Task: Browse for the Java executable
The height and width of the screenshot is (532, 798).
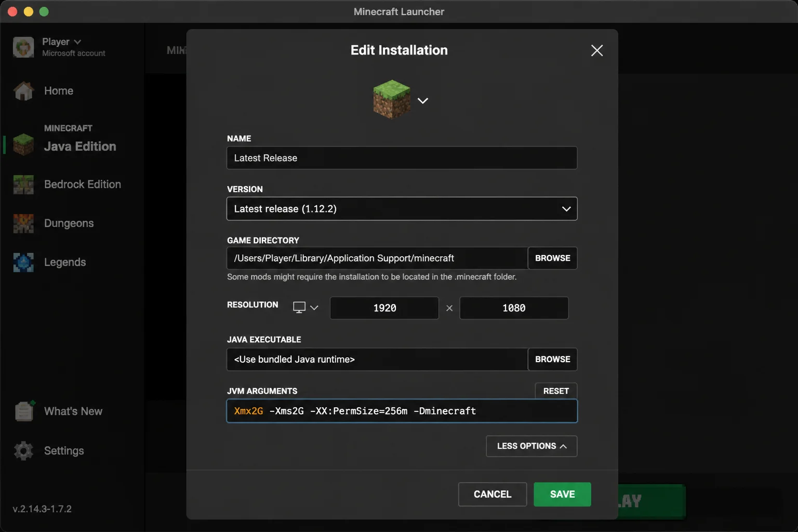Action: tap(553, 360)
